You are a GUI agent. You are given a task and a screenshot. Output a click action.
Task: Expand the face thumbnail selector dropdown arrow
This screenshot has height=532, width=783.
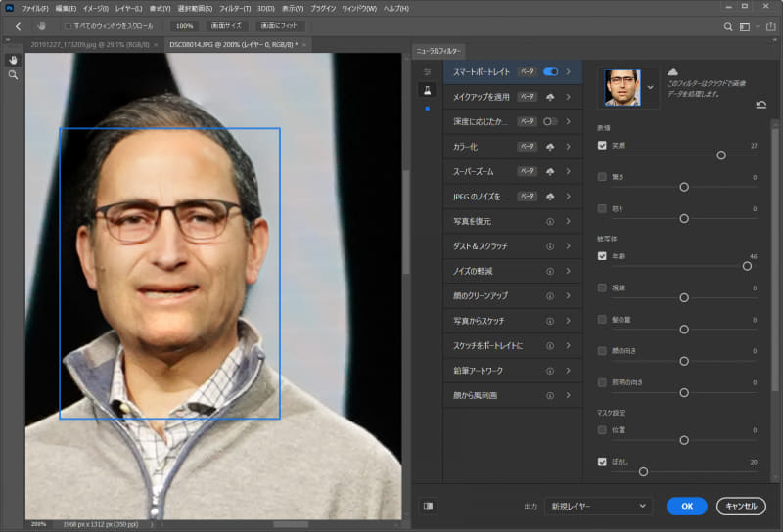[x=652, y=87]
